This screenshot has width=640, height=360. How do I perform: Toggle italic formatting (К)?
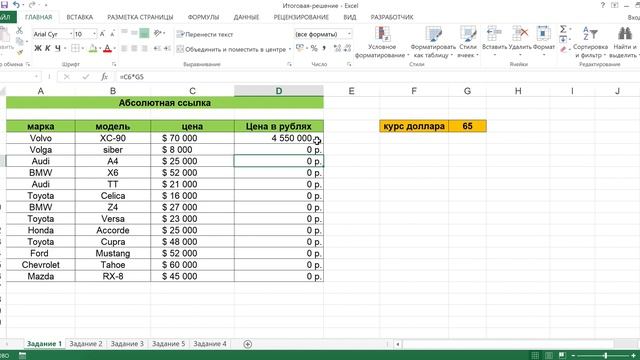(x=48, y=49)
